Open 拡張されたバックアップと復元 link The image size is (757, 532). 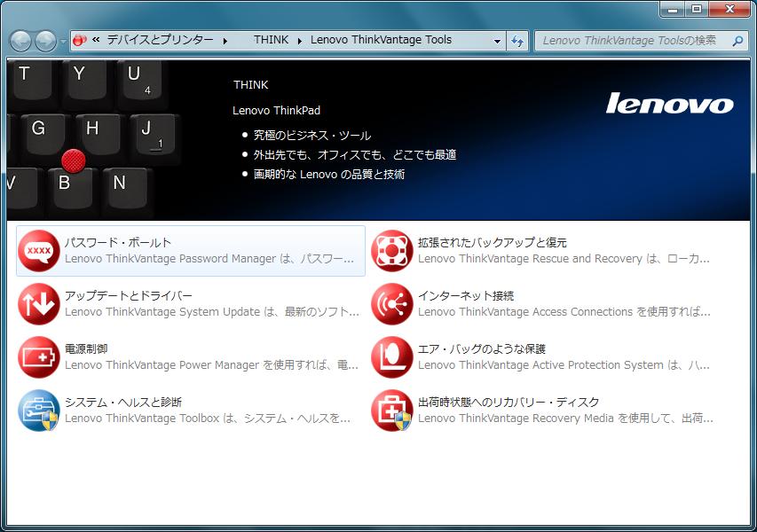tap(493, 242)
